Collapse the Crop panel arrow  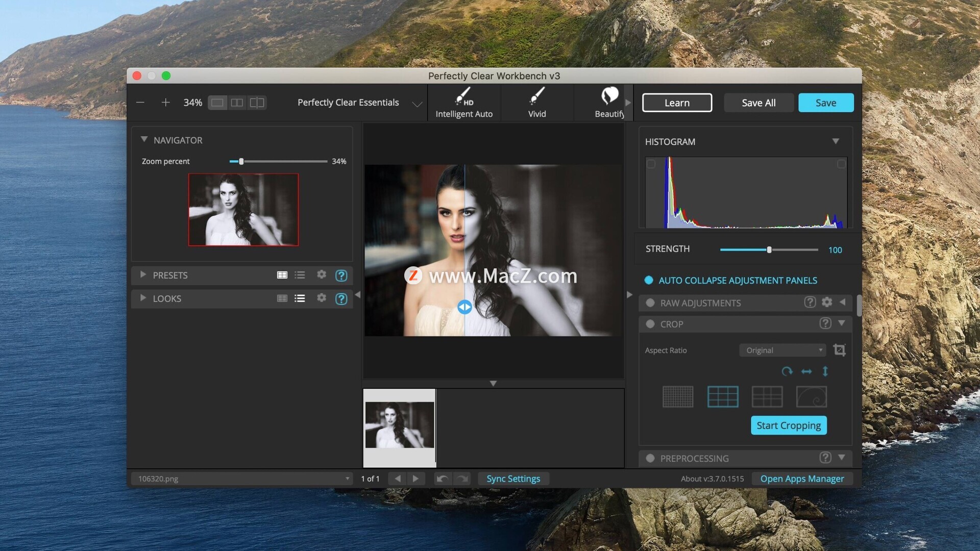coord(842,323)
